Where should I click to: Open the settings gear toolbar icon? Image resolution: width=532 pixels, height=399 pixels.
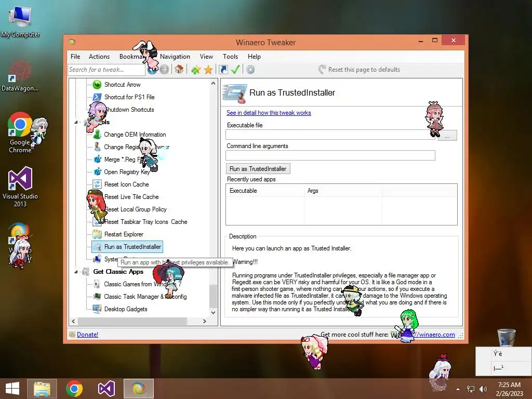[250, 70]
